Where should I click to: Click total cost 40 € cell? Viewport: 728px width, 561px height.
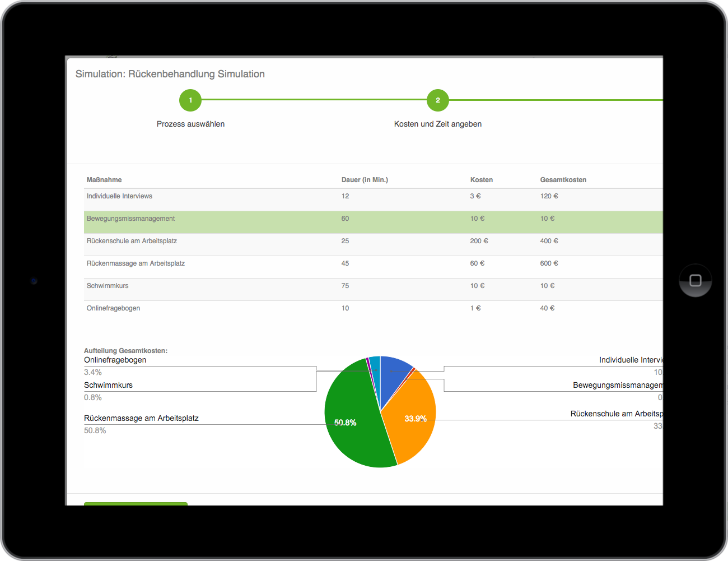click(x=548, y=308)
